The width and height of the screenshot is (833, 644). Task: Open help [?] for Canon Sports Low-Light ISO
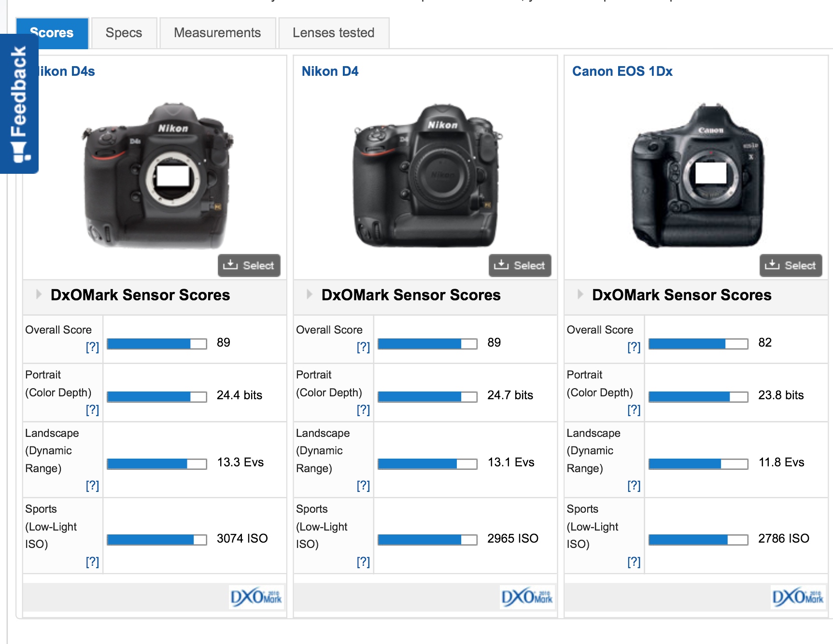[634, 562]
